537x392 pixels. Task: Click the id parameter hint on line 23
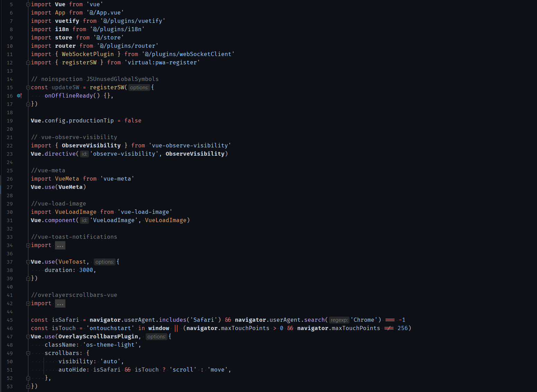pyautogui.click(x=84, y=154)
